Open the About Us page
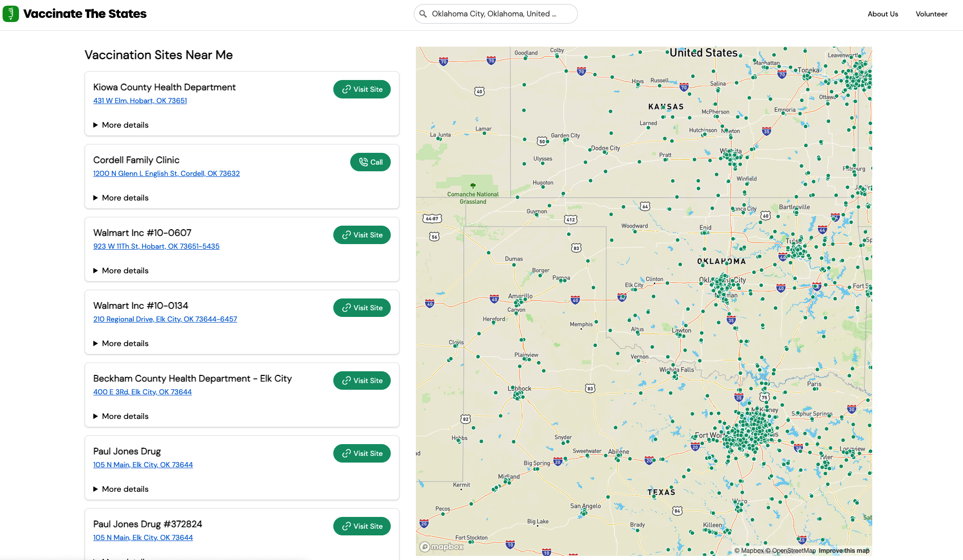The height and width of the screenshot is (560, 963). pyautogui.click(x=882, y=14)
